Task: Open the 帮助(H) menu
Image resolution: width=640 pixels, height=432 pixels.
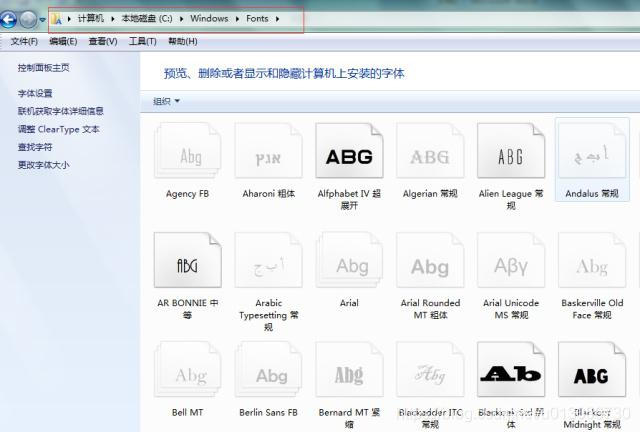Action: tap(183, 41)
